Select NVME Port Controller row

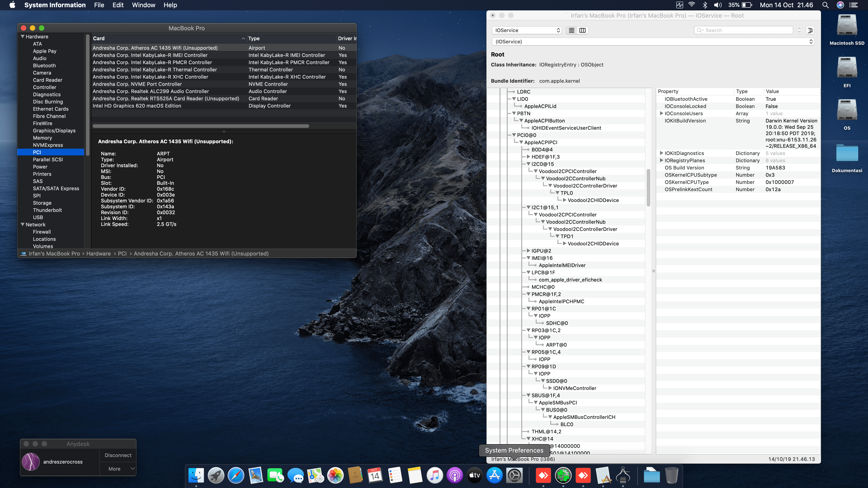coord(224,84)
